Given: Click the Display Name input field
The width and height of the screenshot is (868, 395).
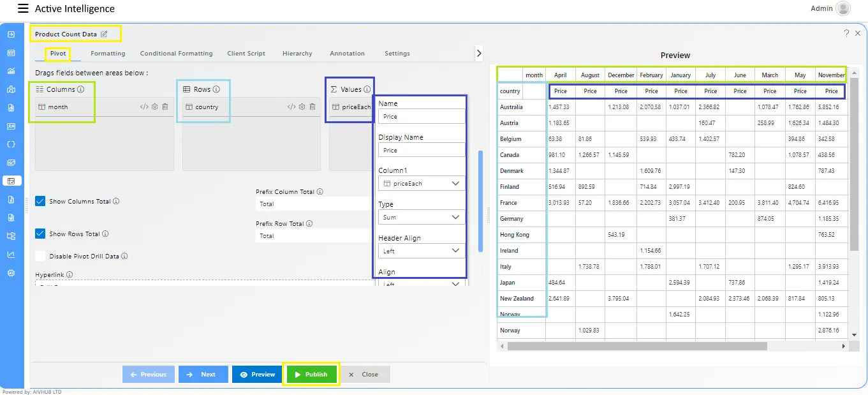Looking at the screenshot, I should 422,150.
